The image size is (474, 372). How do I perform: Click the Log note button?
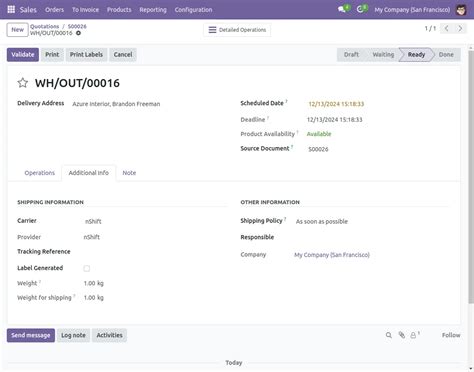coord(73,335)
